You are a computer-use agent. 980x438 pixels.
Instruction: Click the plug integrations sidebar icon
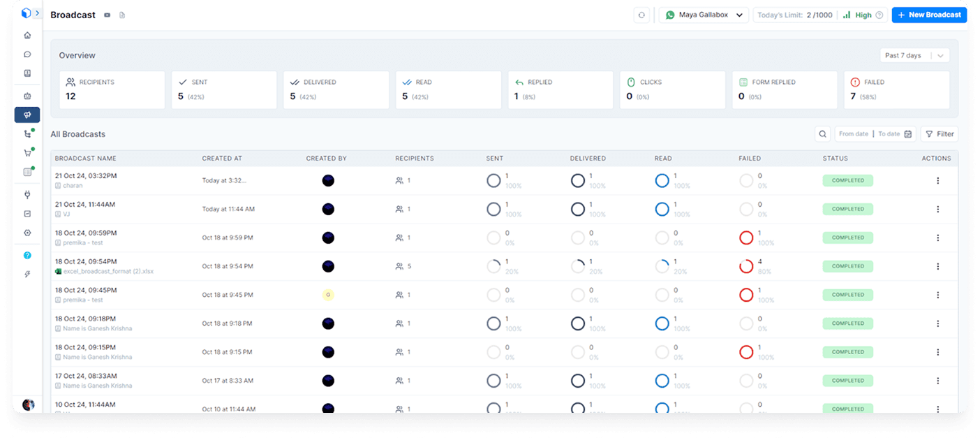click(27, 195)
